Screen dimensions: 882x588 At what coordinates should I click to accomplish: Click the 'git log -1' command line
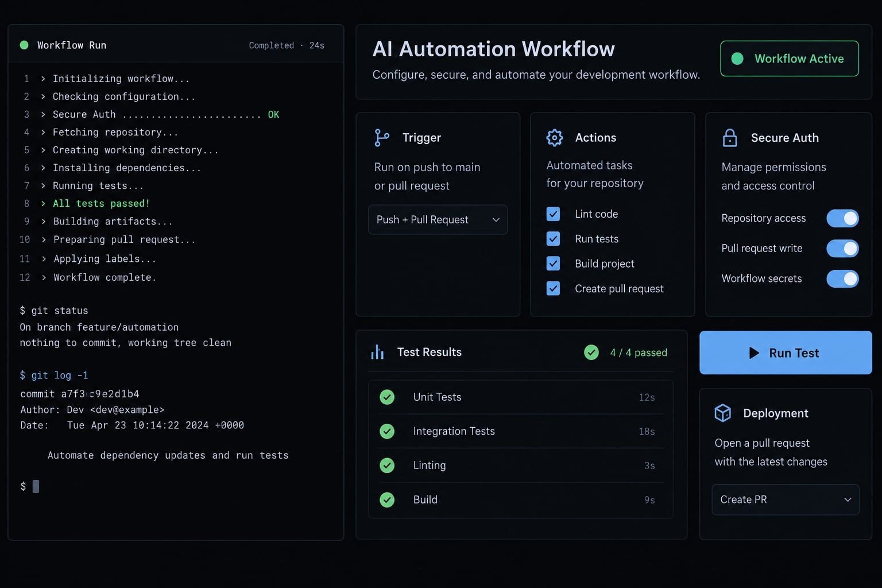[x=54, y=376]
